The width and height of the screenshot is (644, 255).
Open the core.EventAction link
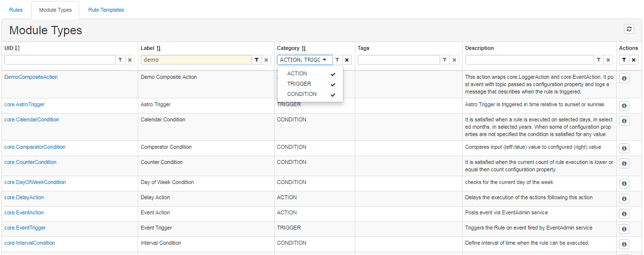24,212
